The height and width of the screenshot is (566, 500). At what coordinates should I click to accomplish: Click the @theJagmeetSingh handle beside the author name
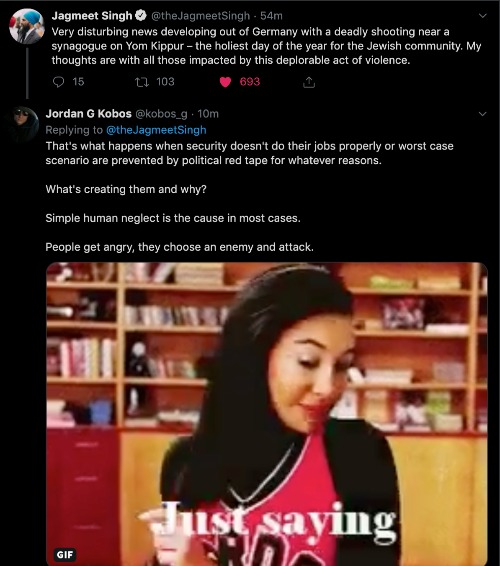coord(200,16)
